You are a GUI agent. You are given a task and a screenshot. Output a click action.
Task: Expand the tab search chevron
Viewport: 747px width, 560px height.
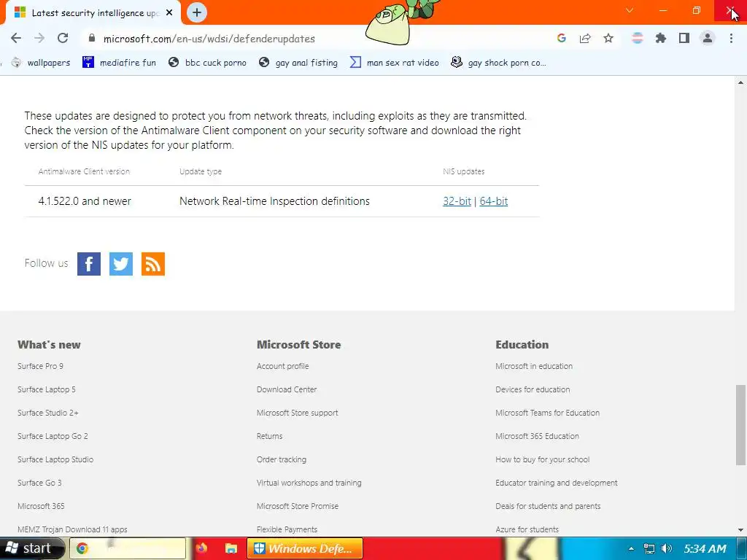tap(630, 10)
